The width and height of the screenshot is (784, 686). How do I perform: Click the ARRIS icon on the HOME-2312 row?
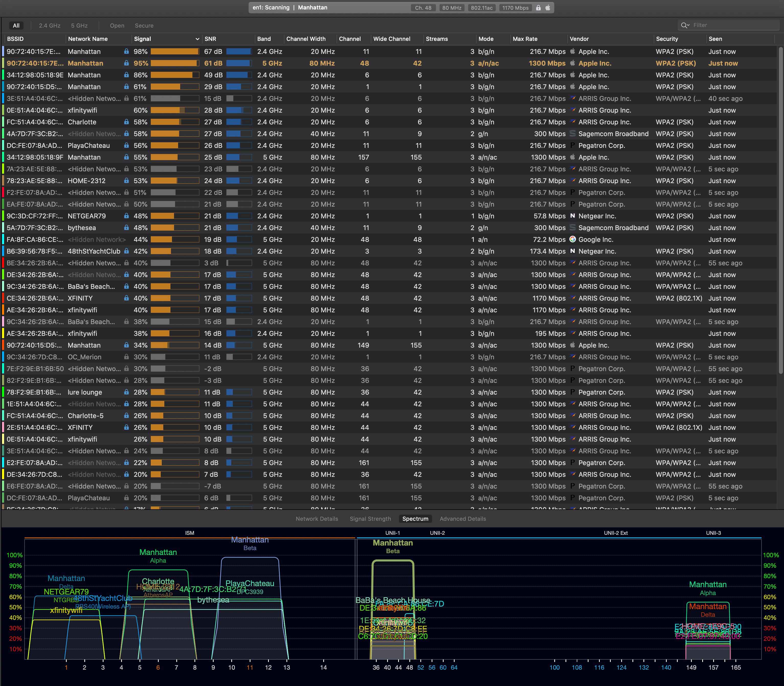573,181
